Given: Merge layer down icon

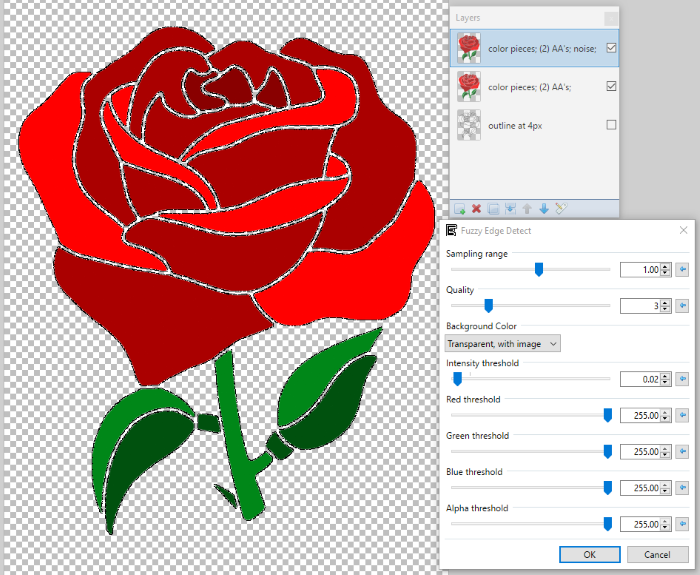Looking at the screenshot, I should click(510, 208).
